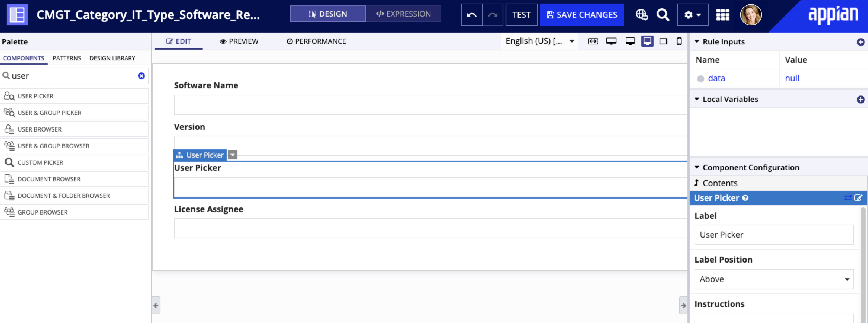Viewport: 868px width, 323px height.
Task: Toggle the User Picker component visibility
Action: (233, 154)
